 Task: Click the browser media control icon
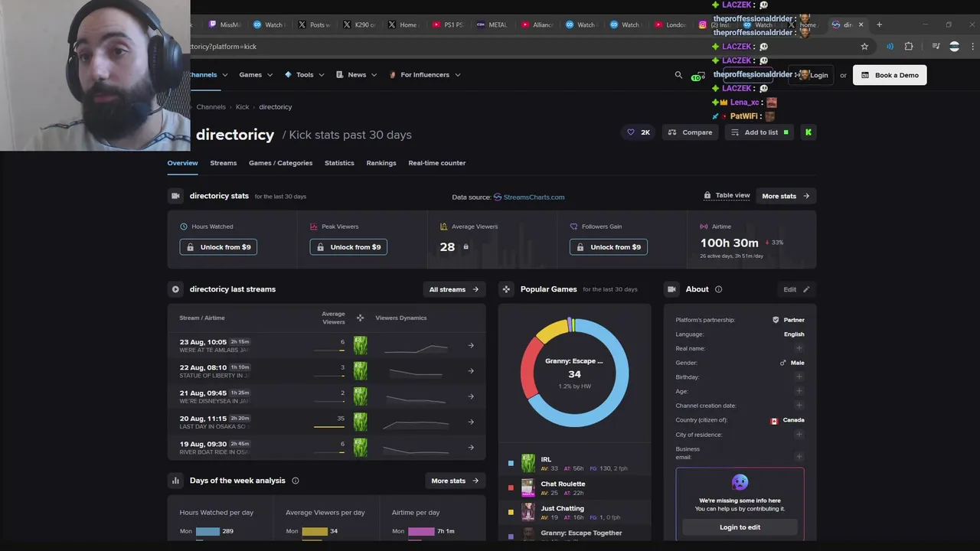[x=934, y=47]
